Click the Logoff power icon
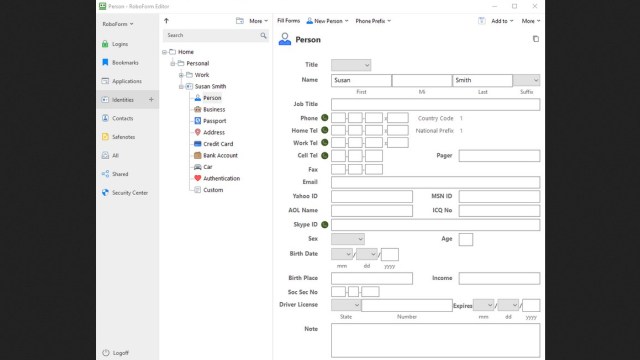 [106, 353]
